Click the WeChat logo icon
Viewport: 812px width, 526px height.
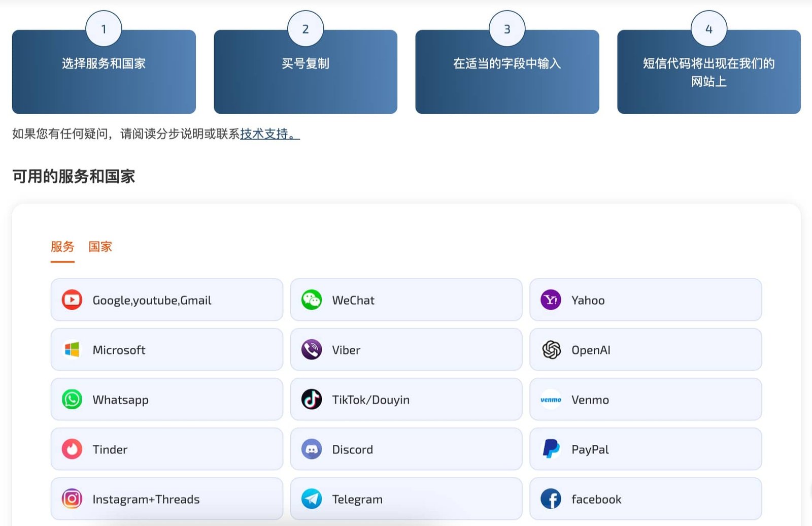click(x=312, y=300)
